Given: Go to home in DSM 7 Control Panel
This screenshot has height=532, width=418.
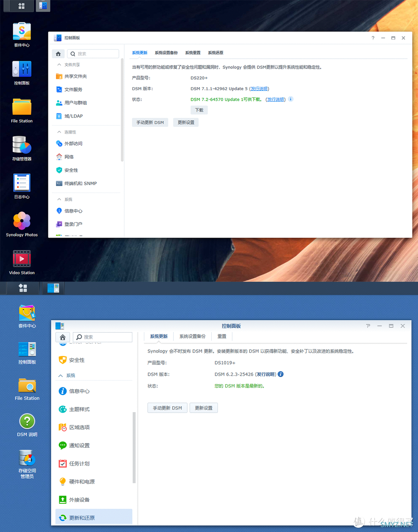Looking at the screenshot, I should pyautogui.click(x=58, y=54).
